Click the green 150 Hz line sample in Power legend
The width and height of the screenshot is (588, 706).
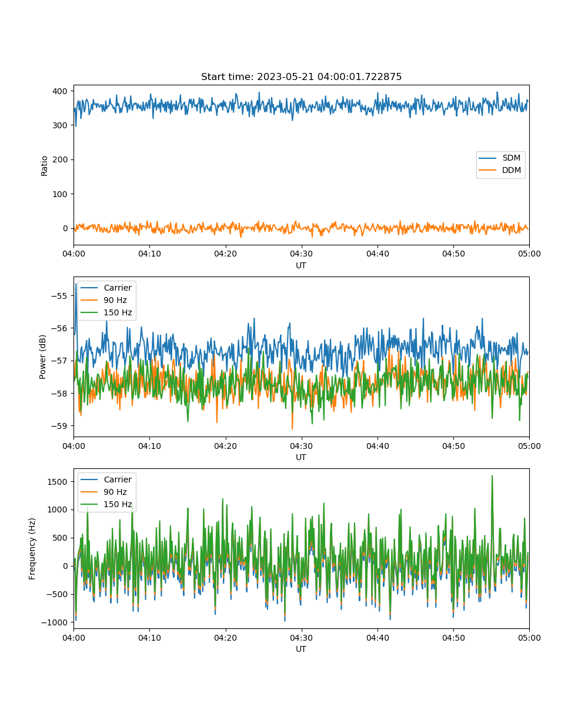(x=89, y=312)
